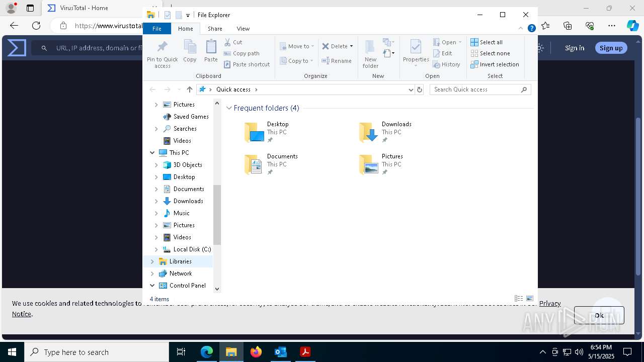Collapse This PC tree node
644x362 pixels.
point(152,153)
